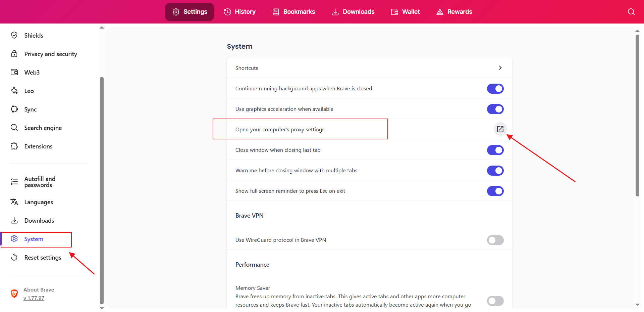Click the Shields icon in sidebar

(x=14, y=35)
